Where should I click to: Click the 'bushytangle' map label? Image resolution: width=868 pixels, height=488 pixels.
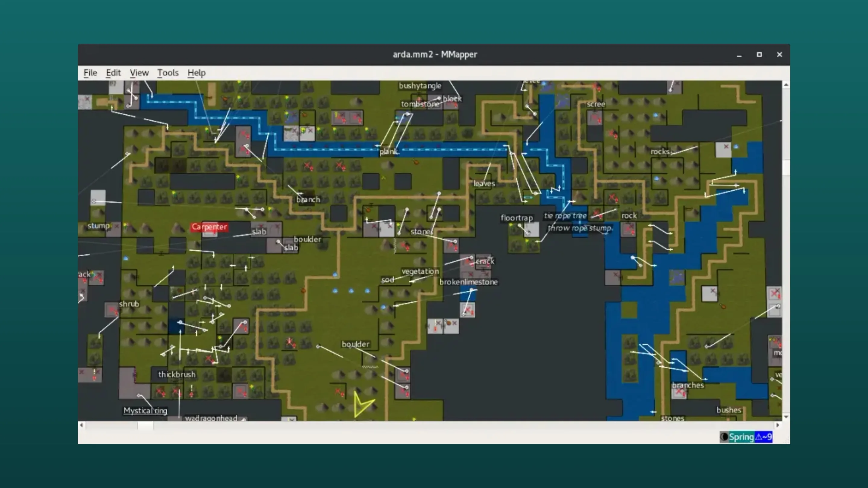420,86
